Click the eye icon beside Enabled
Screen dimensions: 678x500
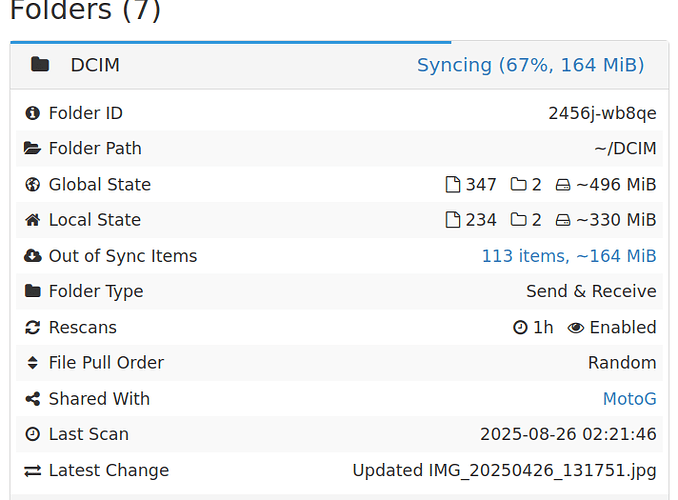(x=575, y=328)
